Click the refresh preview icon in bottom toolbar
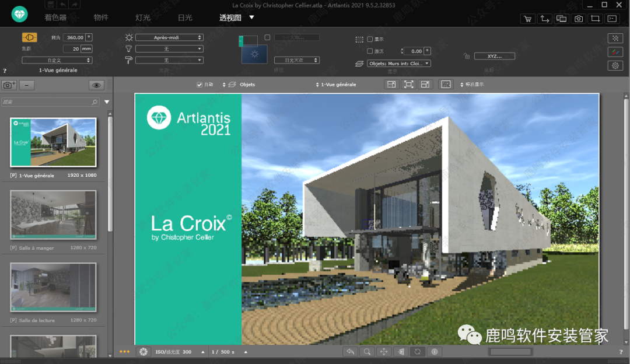The height and width of the screenshot is (364, 630). click(x=418, y=352)
